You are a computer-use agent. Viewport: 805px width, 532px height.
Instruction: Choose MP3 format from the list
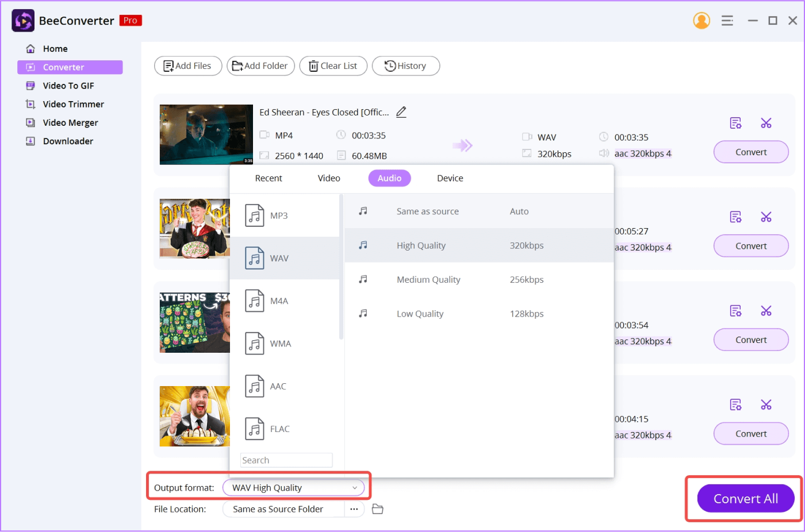285,215
